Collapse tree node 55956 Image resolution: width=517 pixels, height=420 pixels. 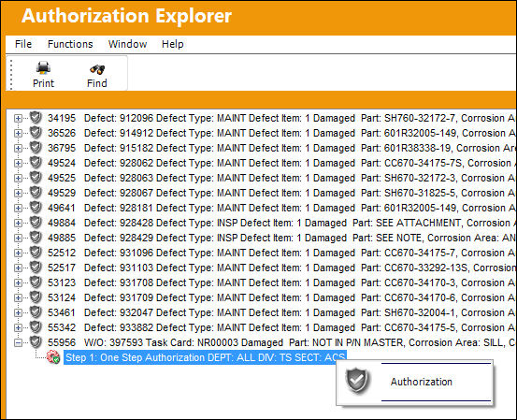click(x=18, y=342)
